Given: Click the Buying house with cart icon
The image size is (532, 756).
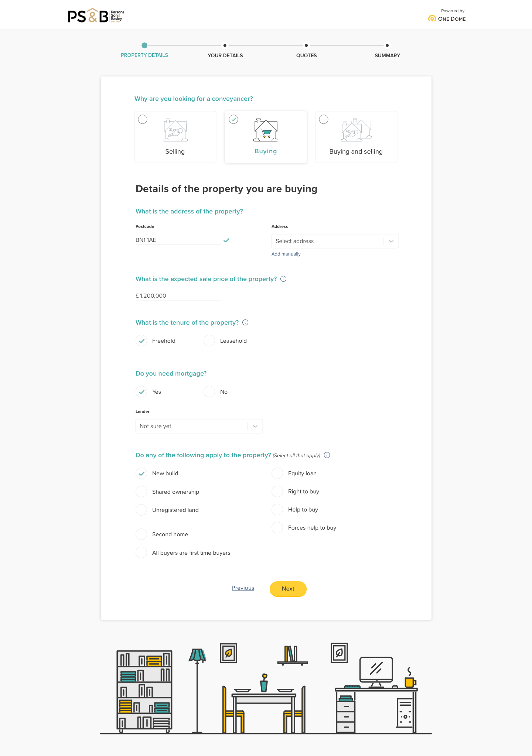Looking at the screenshot, I should click(266, 130).
